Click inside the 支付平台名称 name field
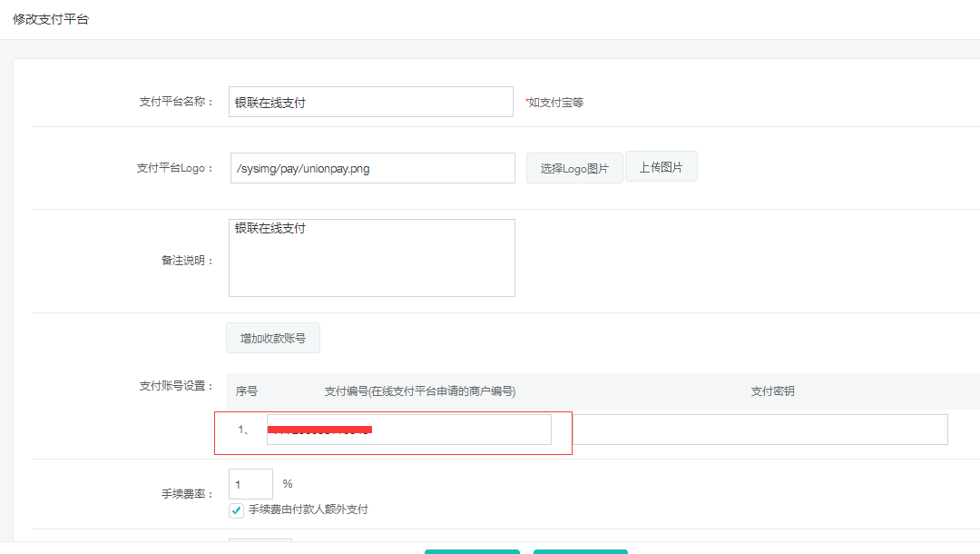This screenshot has height=554, width=980. (x=370, y=101)
